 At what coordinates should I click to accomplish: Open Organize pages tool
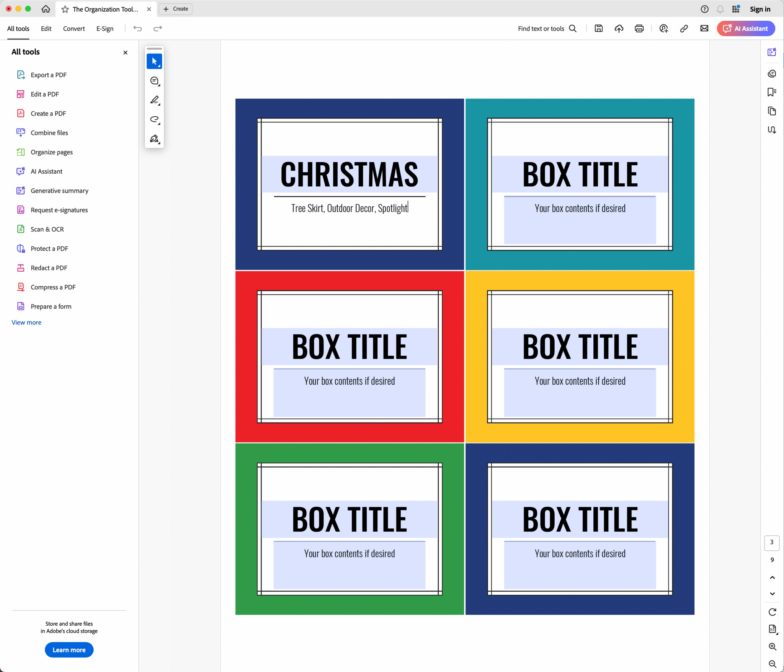(52, 152)
